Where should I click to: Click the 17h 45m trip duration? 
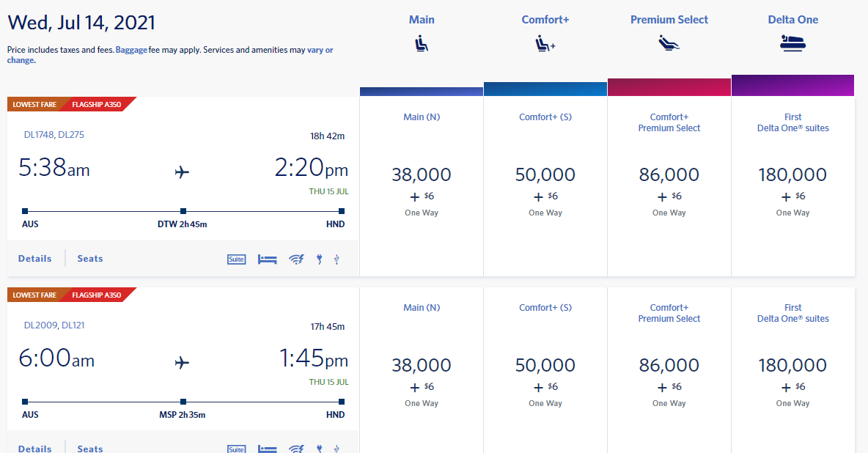(327, 327)
